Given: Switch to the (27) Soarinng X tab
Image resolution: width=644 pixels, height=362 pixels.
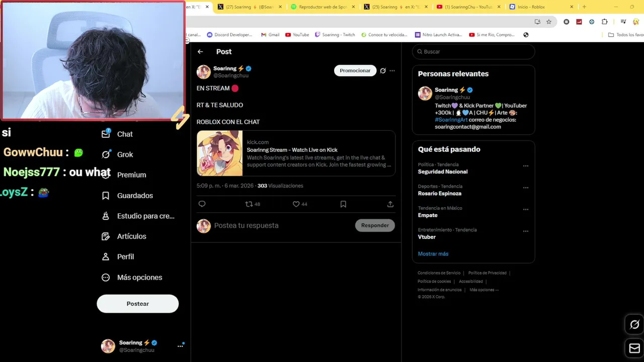Looking at the screenshot, I should (x=250, y=7).
